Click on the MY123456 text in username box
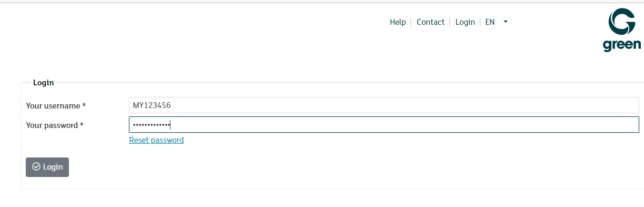 [x=152, y=105]
